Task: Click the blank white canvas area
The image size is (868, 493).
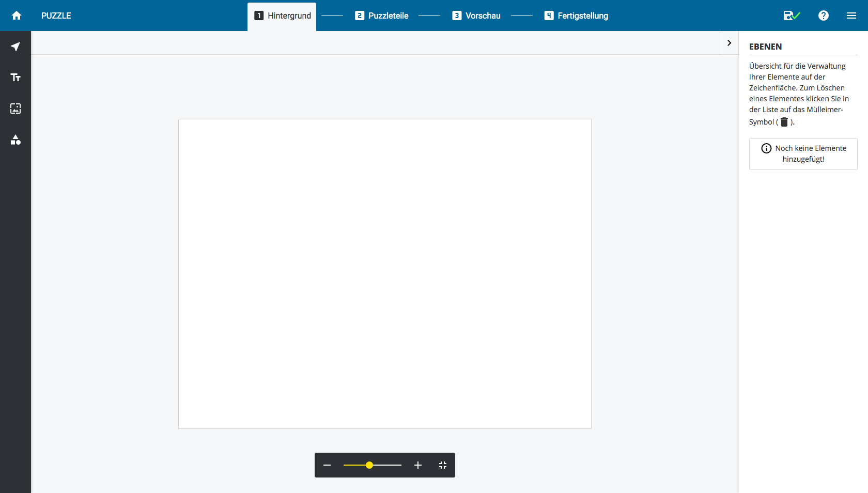Action: (385, 274)
